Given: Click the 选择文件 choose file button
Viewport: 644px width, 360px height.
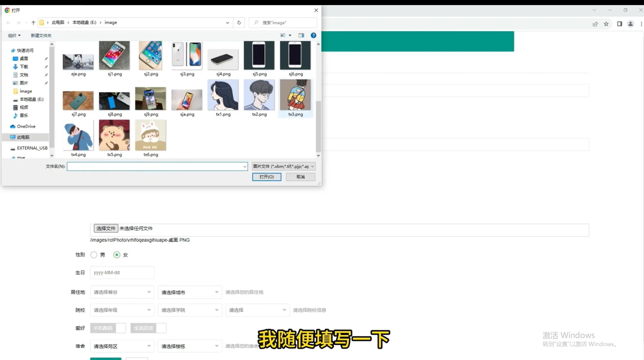Looking at the screenshot, I should pos(105,228).
